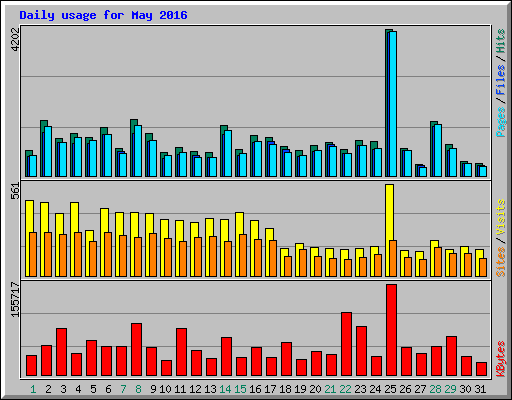Click day 5 on the x-axis
512x400 pixels.
(93, 389)
